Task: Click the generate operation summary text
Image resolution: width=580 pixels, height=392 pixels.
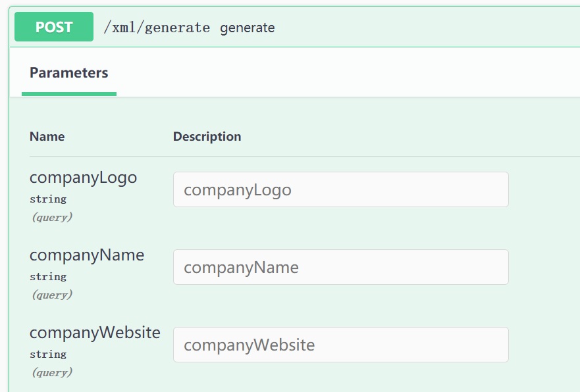Action: pyautogui.click(x=248, y=28)
